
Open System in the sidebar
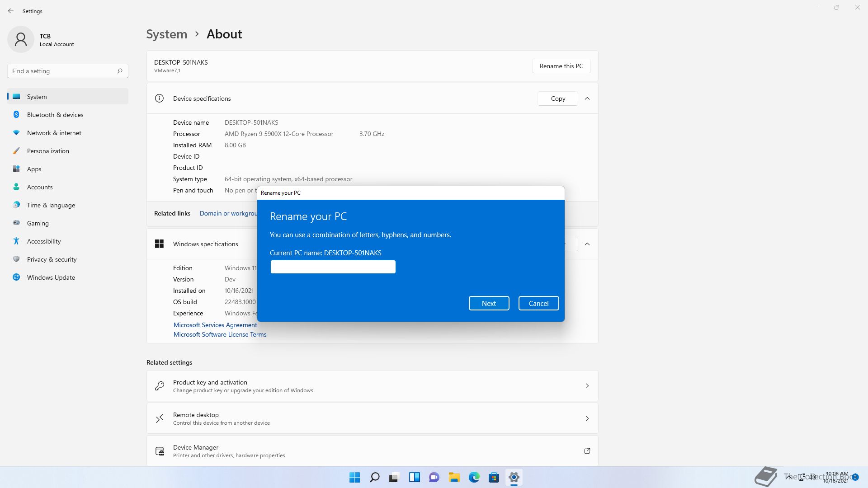tap(68, 97)
